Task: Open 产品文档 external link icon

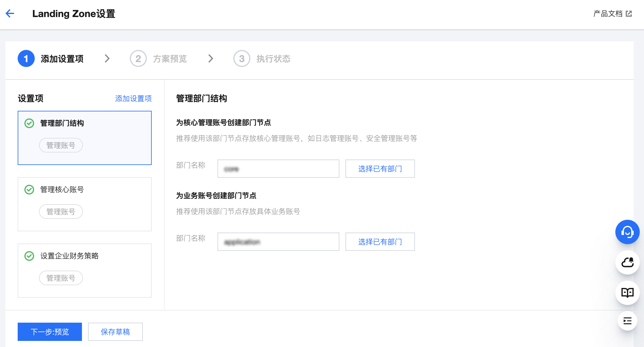Action: (x=629, y=14)
